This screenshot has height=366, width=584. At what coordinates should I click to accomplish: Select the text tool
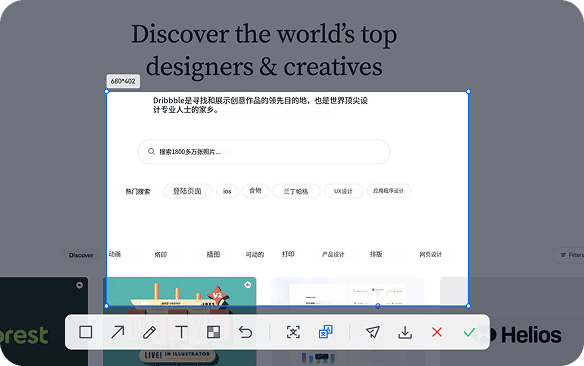181,332
